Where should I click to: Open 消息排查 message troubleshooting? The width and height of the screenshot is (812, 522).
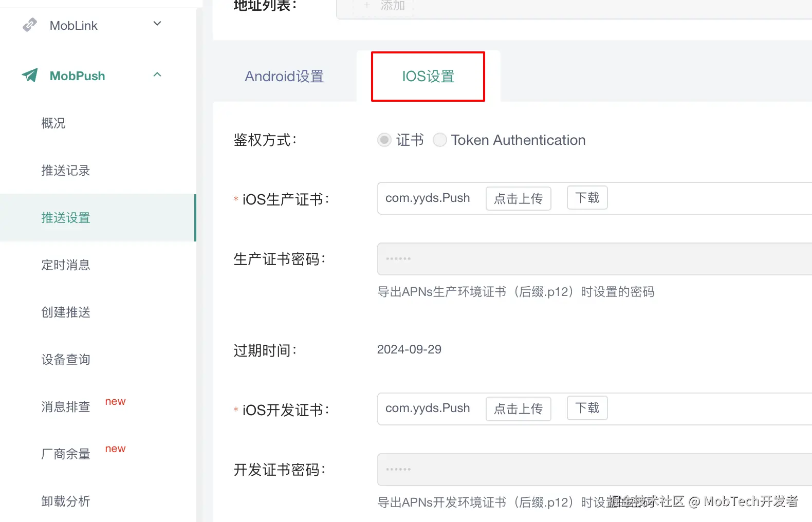point(66,407)
